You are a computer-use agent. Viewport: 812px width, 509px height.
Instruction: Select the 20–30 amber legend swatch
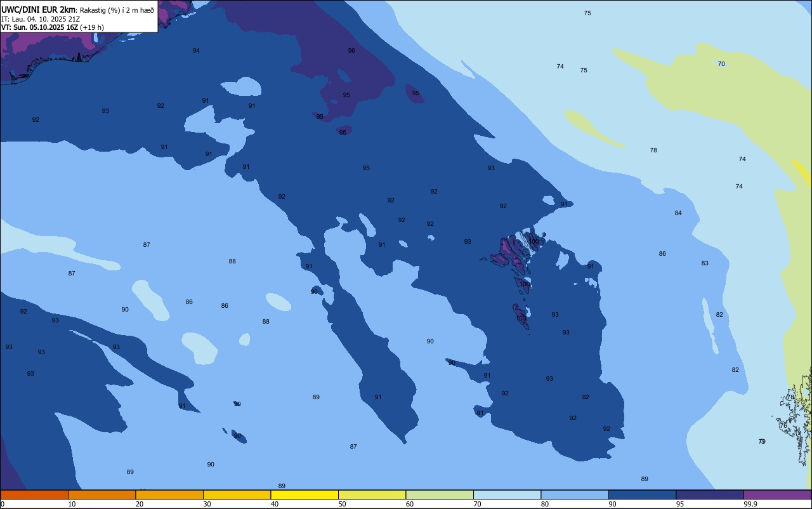tap(169, 494)
